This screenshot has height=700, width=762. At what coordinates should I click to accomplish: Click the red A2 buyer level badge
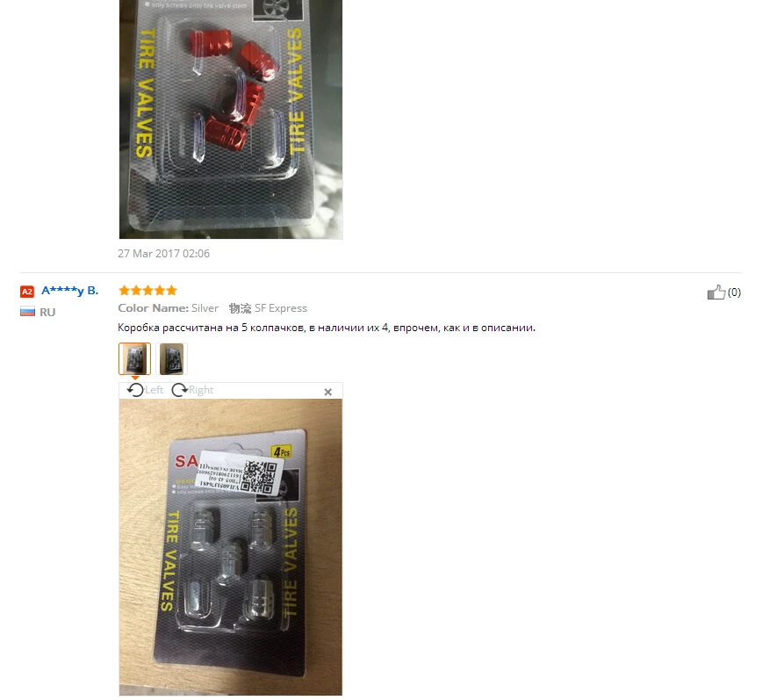click(x=27, y=292)
